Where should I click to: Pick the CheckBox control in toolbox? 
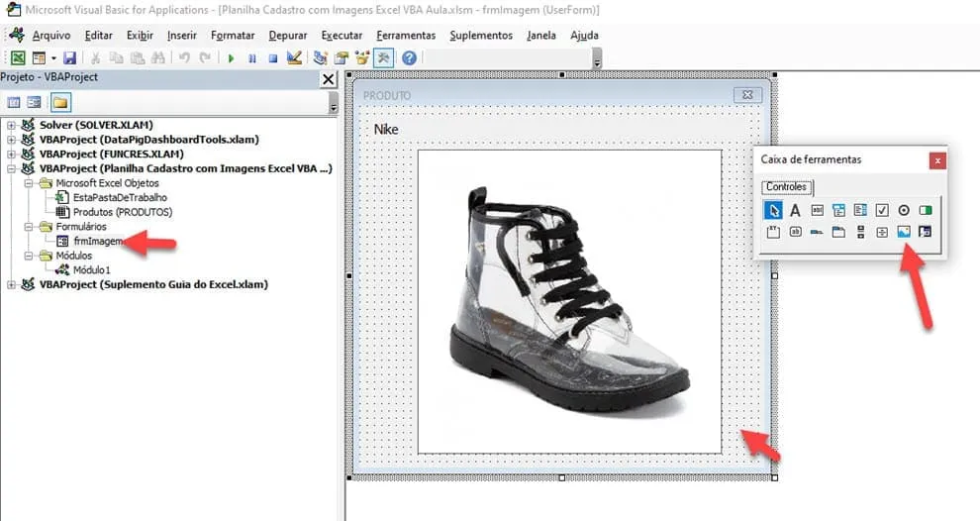coord(882,210)
